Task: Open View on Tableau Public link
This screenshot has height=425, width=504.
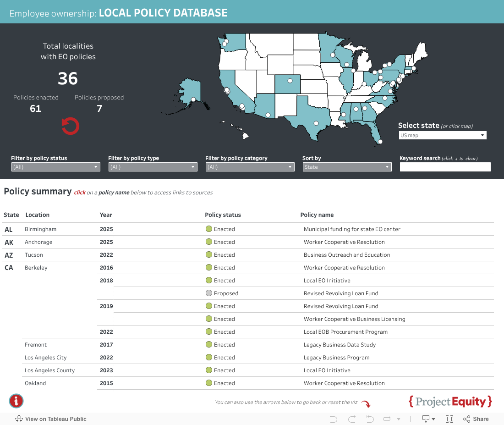Action: pos(51,419)
